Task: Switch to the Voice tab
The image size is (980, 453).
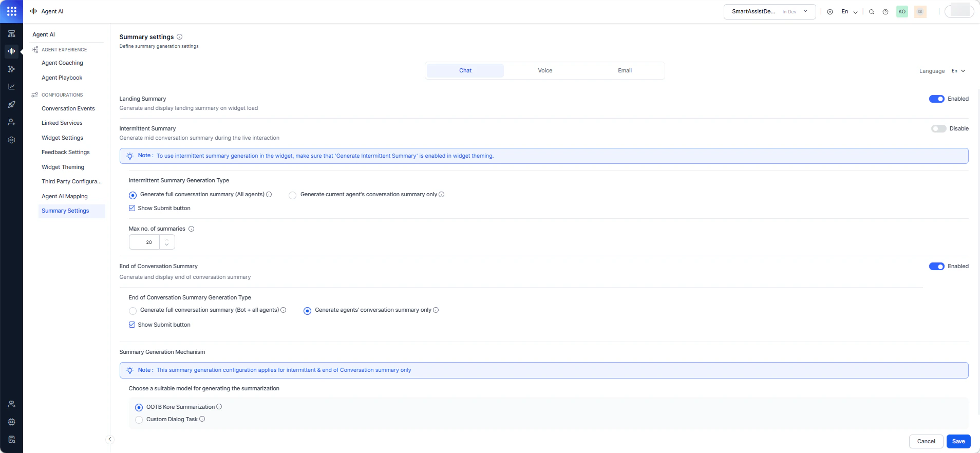Action: (x=545, y=71)
